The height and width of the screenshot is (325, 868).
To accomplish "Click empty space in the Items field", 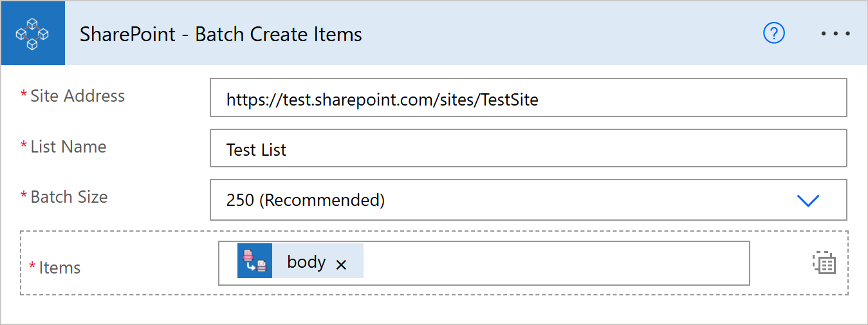I will 553,263.
